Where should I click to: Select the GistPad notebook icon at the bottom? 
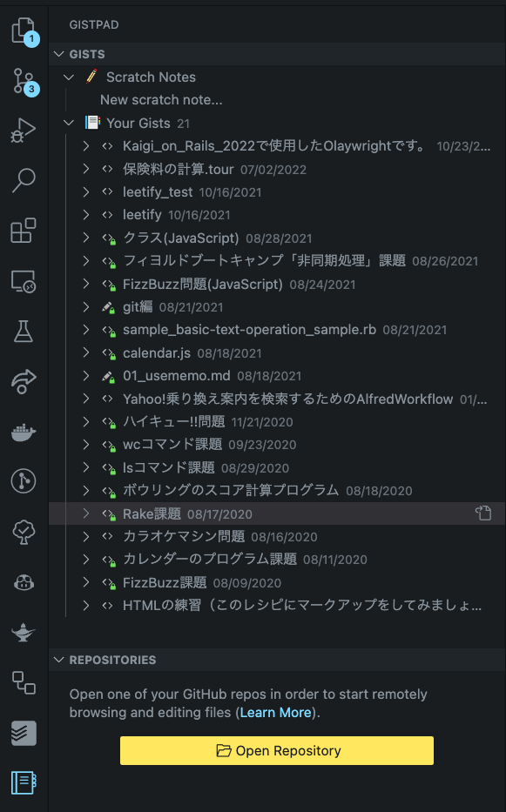click(25, 783)
